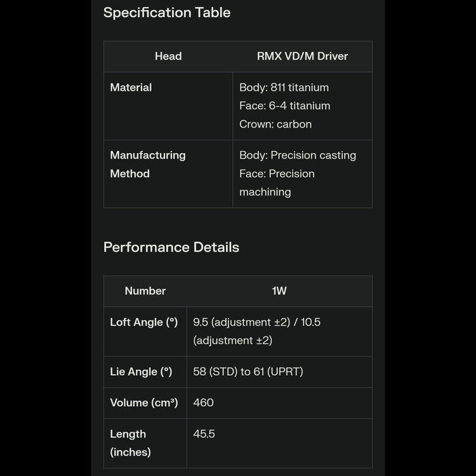Click the Body: 811 titanium text
Image resolution: width=476 pixels, height=476 pixels.
point(284,88)
